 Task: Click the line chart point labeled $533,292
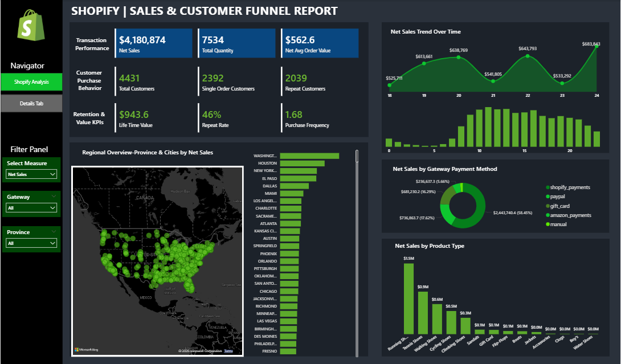pos(562,83)
